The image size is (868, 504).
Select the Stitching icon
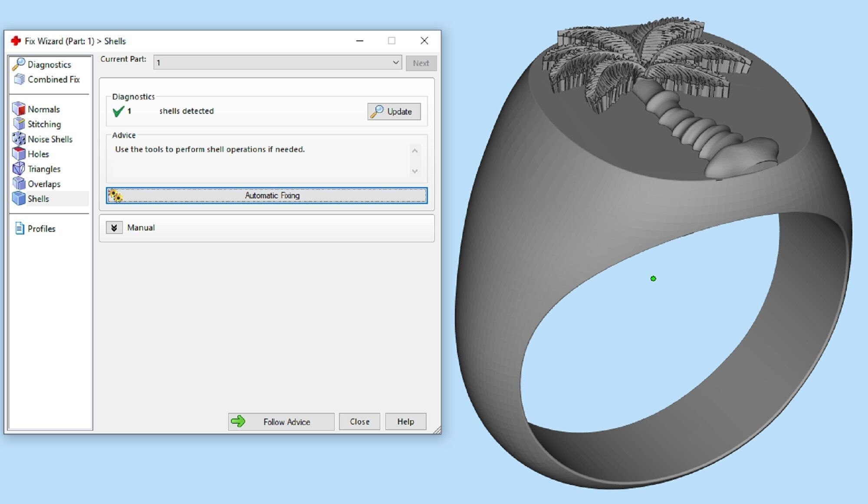19,124
